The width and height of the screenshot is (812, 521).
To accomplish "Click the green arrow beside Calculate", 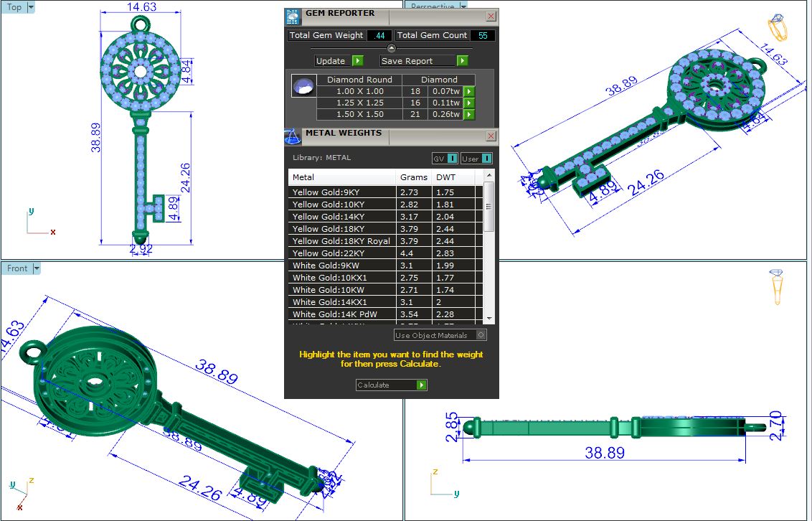I will (422, 385).
